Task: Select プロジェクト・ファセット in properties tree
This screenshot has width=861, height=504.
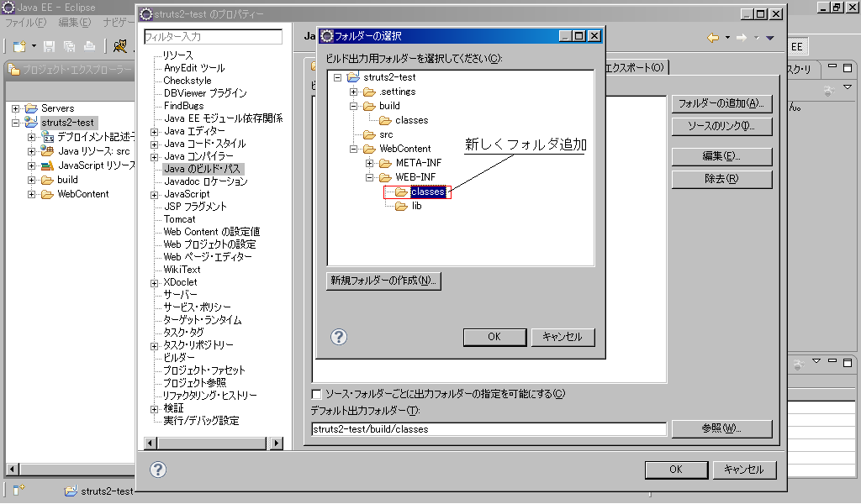Action: point(204,370)
